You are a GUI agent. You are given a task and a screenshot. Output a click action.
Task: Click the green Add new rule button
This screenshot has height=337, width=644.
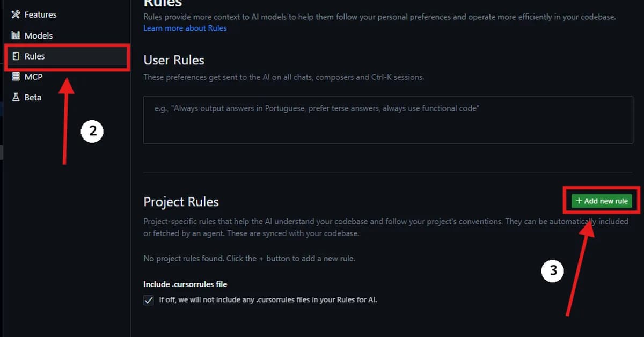tap(601, 201)
